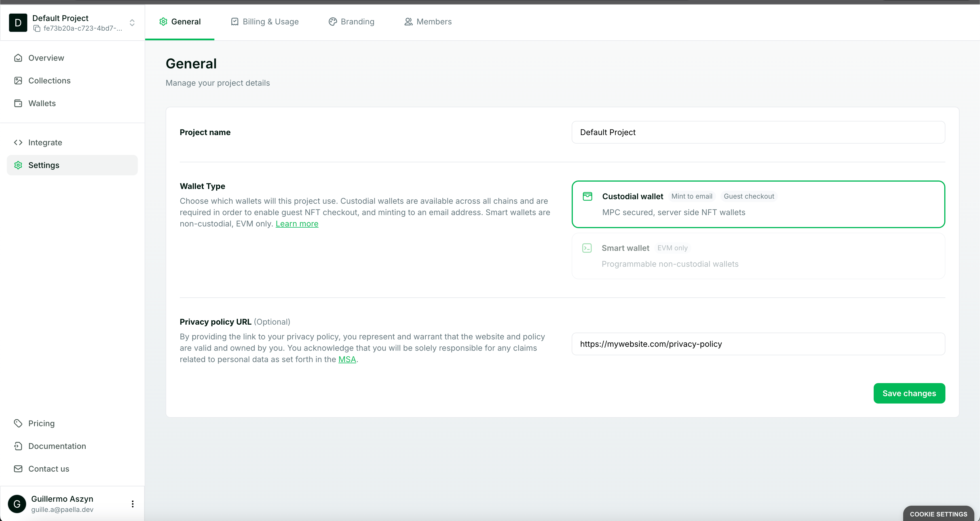The width and height of the screenshot is (980, 521).
Task: Click the guille.a@paella.dev email text
Action: click(x=62, y=510)
